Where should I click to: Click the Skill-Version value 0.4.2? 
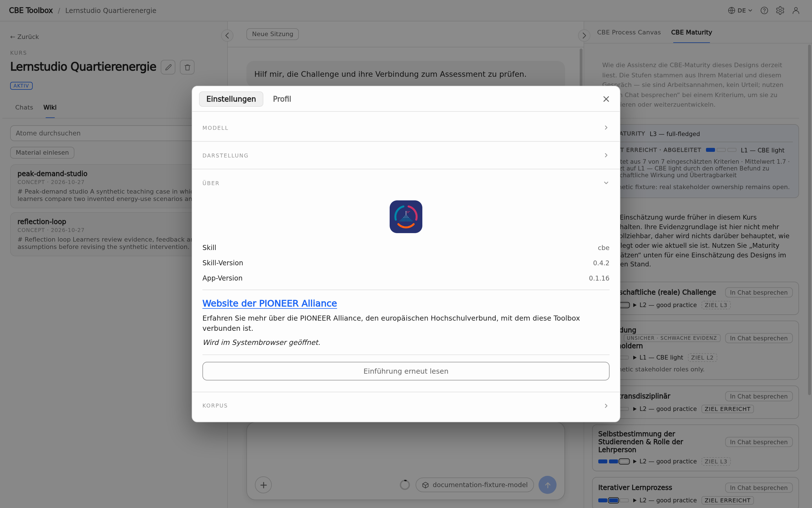pos(601,263)
